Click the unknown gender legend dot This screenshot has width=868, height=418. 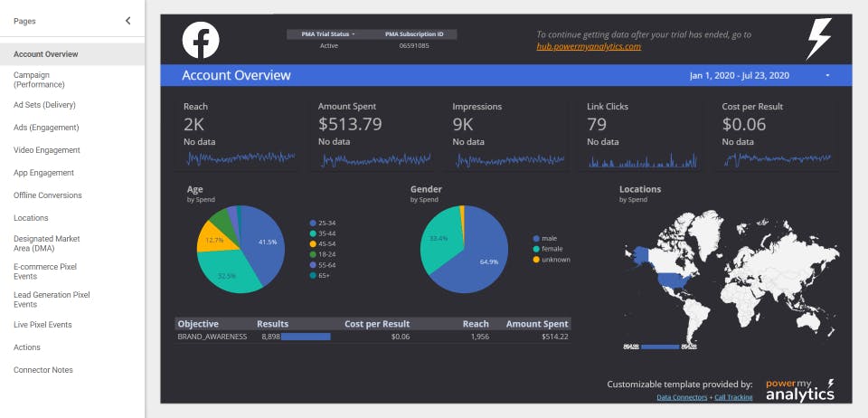535,260
